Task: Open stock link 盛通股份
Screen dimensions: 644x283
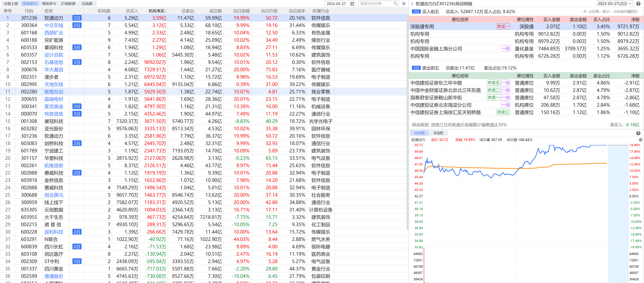Action: (x=54, y=276)
